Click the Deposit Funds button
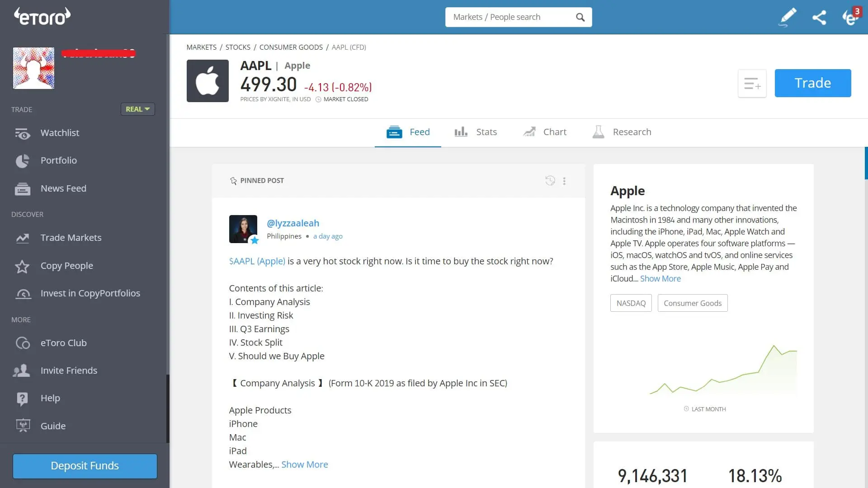The width and height of the screenshot is (868, 488). [85, 466]
